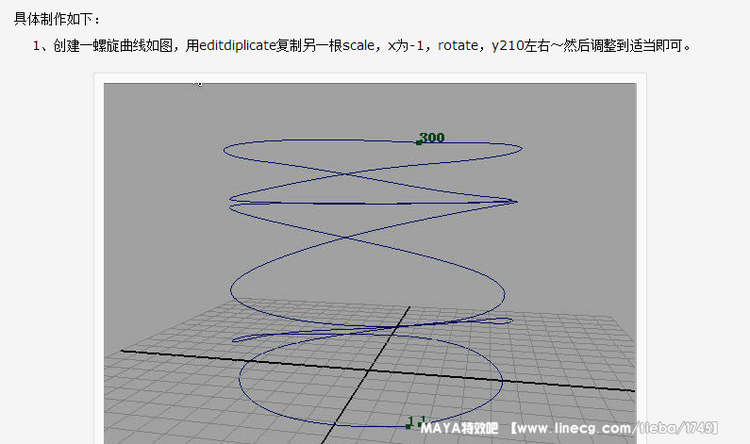This screenshot has width=750, height=444.
Task: Select the curve endpoint labeled 300
Action: click(x=419, y=142)
